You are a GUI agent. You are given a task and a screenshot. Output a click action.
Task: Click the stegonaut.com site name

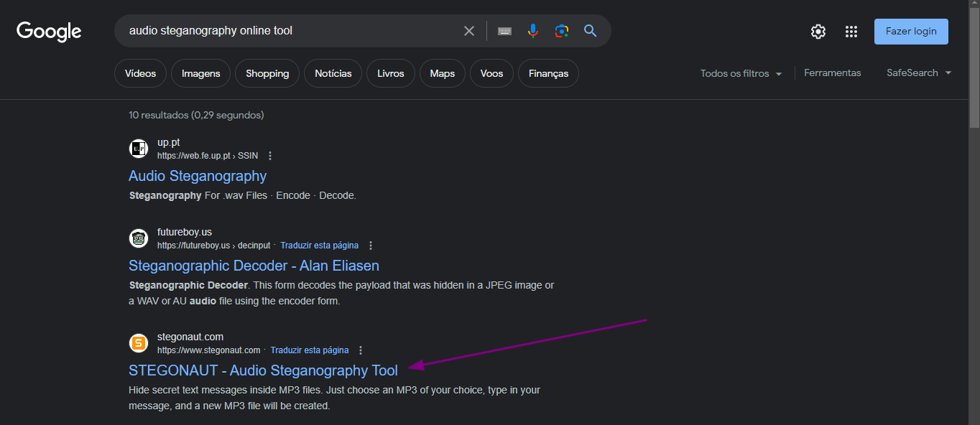click(190, 337)
